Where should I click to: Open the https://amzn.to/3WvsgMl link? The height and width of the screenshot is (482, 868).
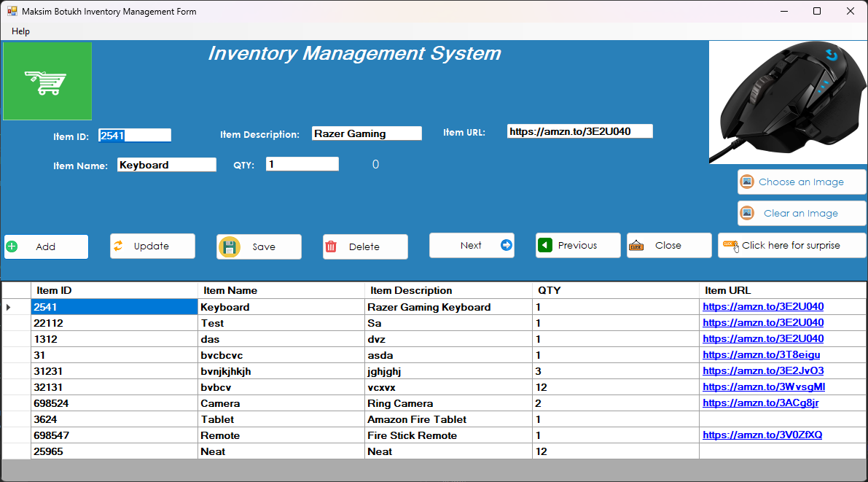pyautogui.click(x=764, y=386)
